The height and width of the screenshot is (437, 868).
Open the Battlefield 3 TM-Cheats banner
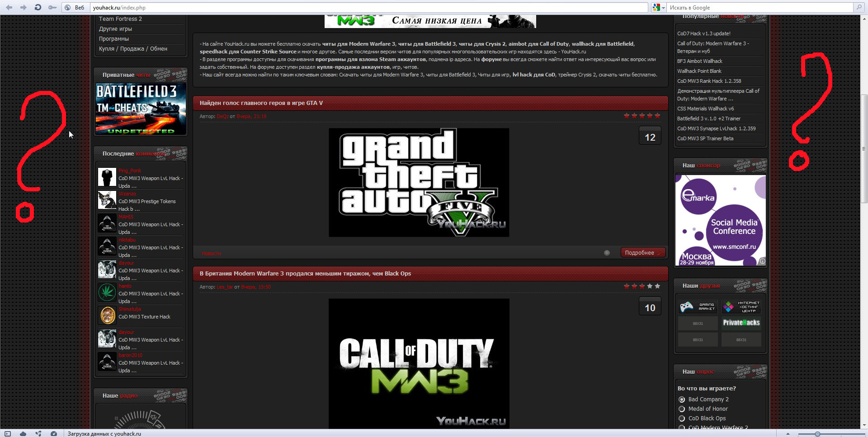point(141,109)
